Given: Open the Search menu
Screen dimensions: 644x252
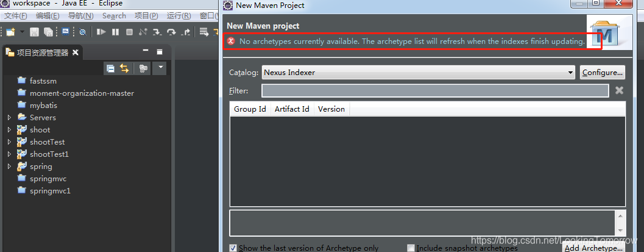Looking at the screenshot, I should (x=114, y=16).
